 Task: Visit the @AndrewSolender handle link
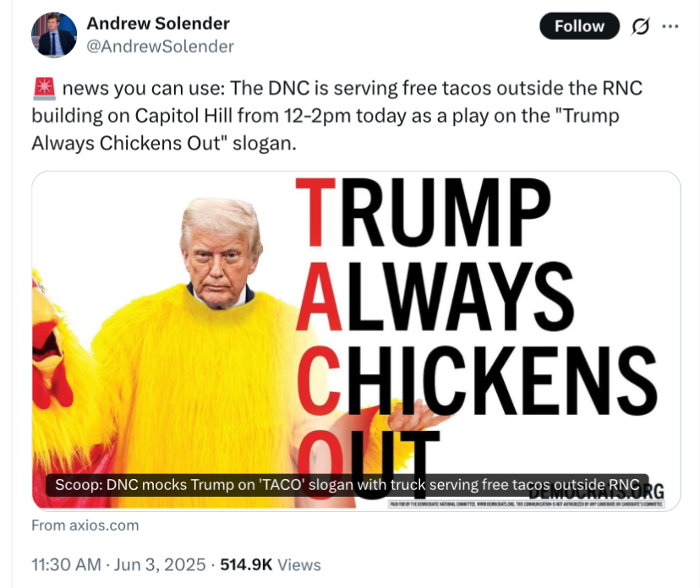(x=160, y=46)
